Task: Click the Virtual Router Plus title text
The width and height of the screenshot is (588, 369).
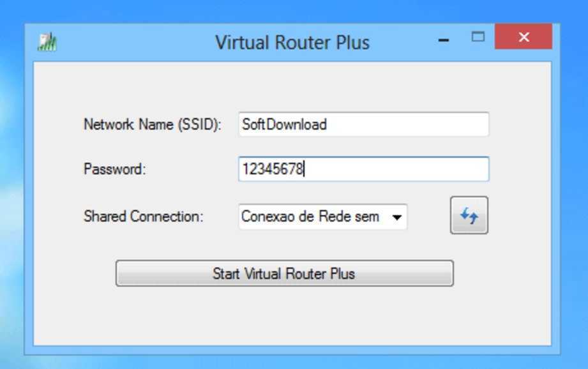Action: click(x=292, y=42)
